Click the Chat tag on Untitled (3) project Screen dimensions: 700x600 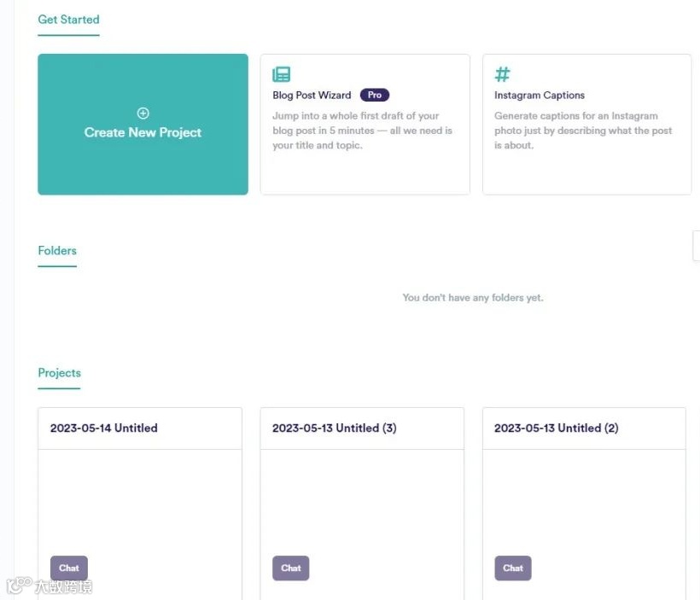point(290,568)
